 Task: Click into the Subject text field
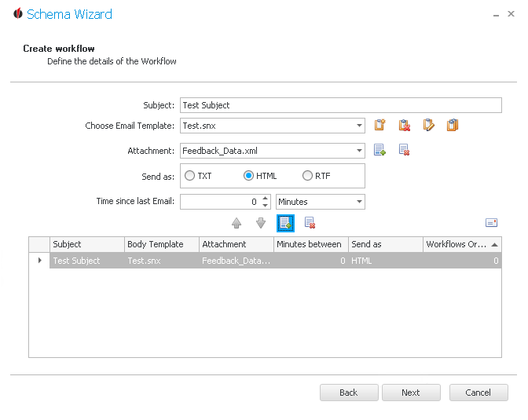tap(341, 105)
